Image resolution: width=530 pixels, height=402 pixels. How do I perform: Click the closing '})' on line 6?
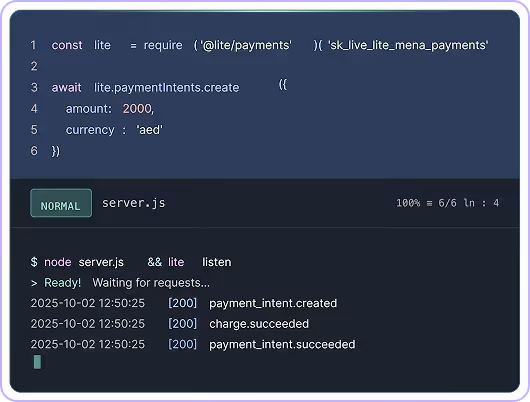(55, 151)
